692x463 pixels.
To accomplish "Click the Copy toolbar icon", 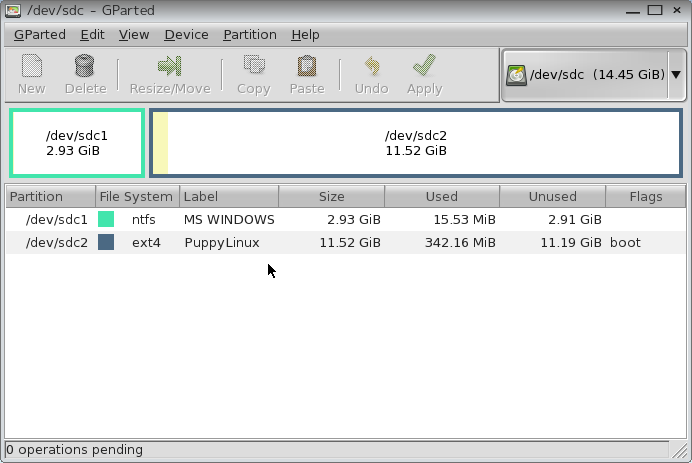I will pyautogui.click(x=254, y=66).
